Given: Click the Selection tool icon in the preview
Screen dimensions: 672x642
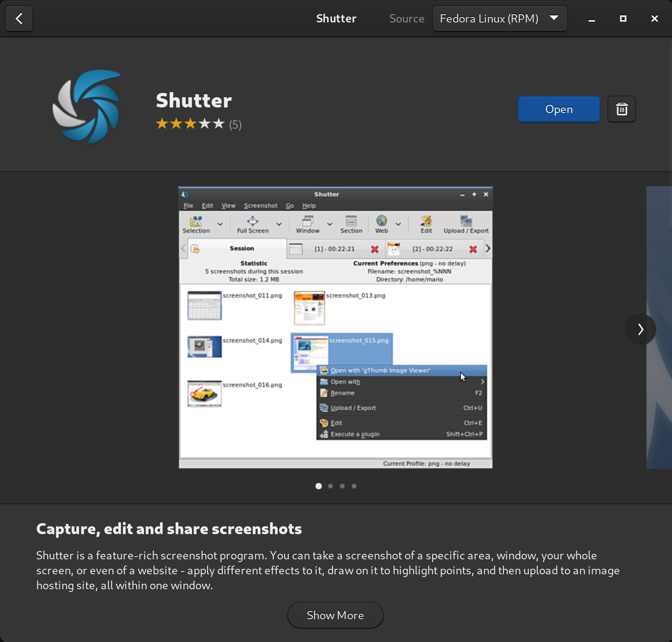Looking at the screenshot, I should click(196, 221).
